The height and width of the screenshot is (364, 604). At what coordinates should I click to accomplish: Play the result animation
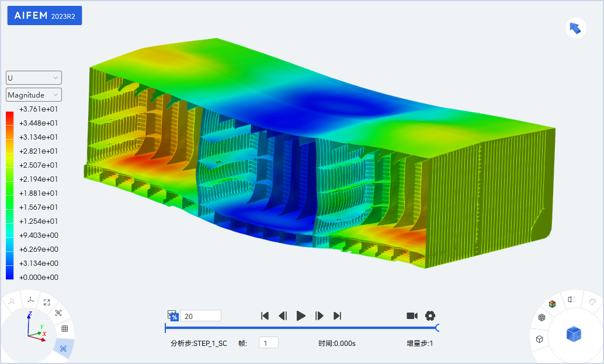pyautogui.click(x=301, y=316)
